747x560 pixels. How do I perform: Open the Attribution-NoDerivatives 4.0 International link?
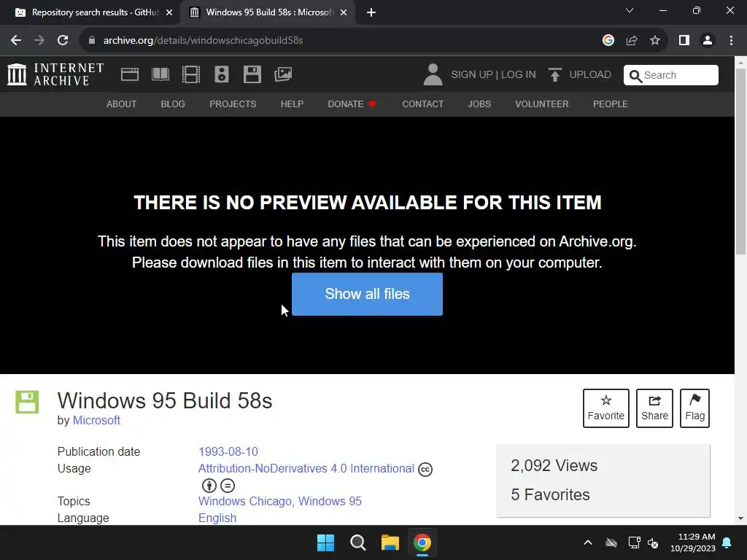point(306,469)
